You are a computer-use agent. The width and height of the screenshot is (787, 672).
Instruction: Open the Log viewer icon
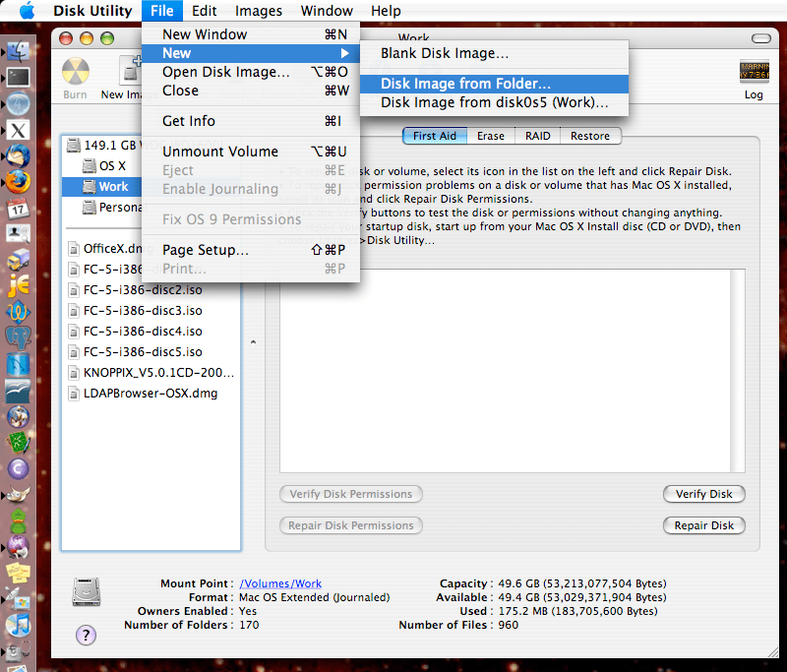point(754,71)
